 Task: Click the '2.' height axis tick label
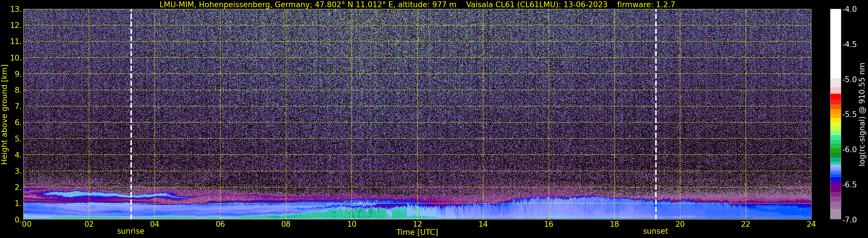click(x=18, y=187)
